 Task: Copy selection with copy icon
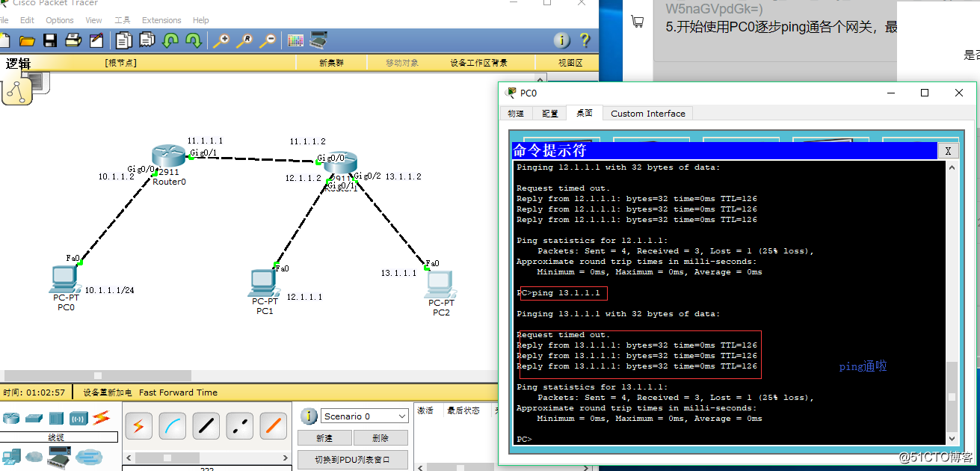click(x=124, y=40)
